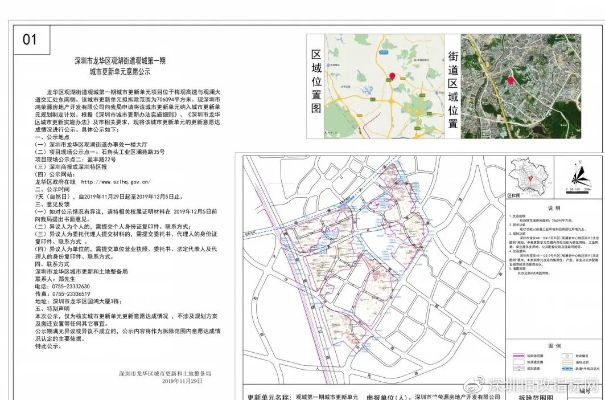Image resolution: width=605 pixels, height=400 pixels.
Task: Select the line "一、公示地点"
Action: click(x=52, y=137)
